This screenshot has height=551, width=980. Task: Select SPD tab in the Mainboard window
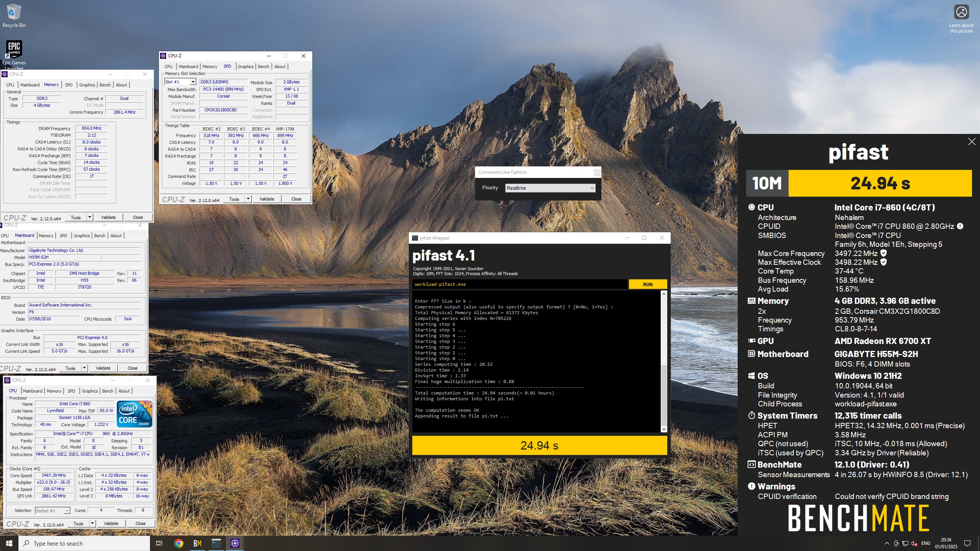64,236
